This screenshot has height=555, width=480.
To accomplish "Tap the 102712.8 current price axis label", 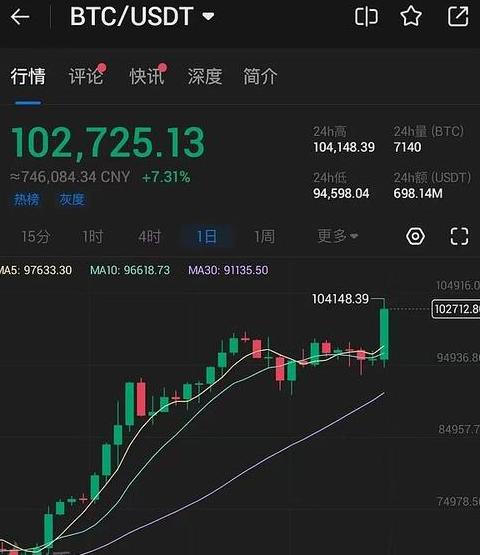I will tap(456, 309).
